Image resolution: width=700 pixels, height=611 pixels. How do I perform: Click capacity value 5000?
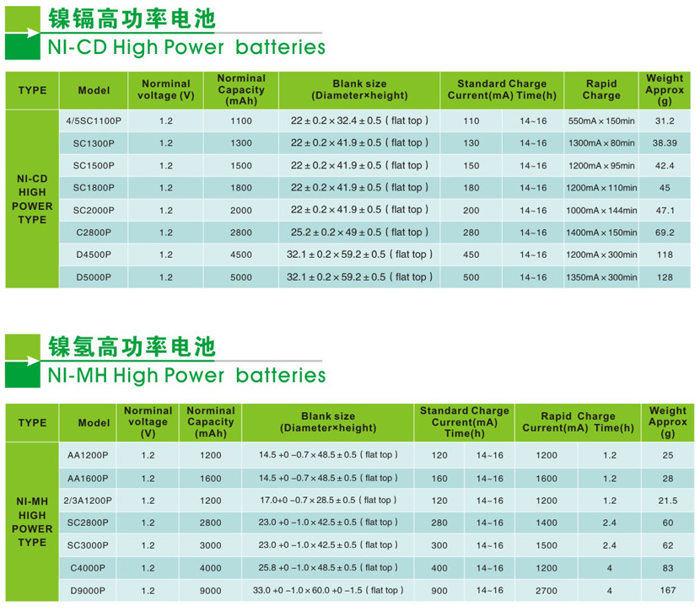point(241,277)
